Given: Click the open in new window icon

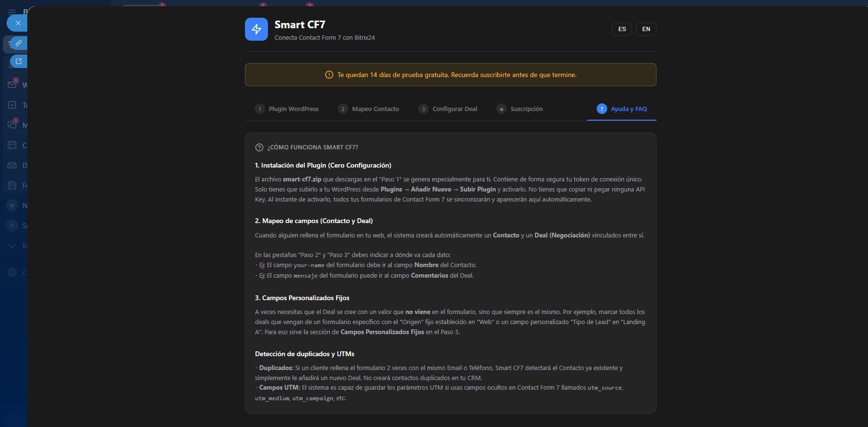Looking at the screenshot, I should [x=19, y=61].
